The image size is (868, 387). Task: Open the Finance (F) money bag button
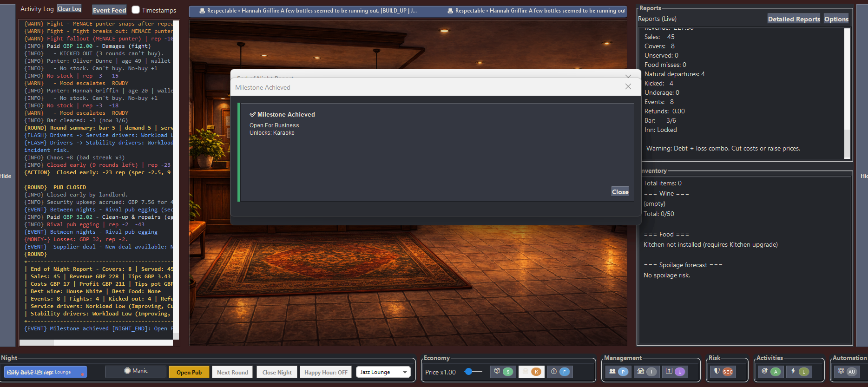(559, 372)
